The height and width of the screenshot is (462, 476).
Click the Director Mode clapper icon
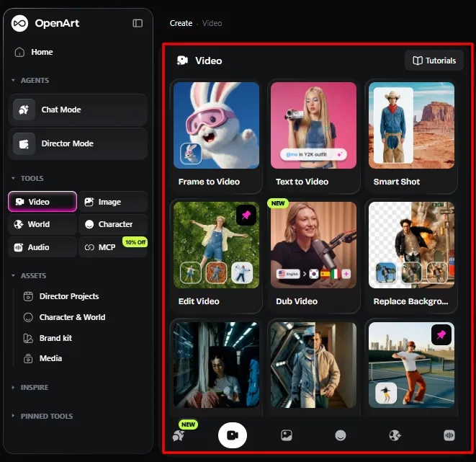[24, 143]
